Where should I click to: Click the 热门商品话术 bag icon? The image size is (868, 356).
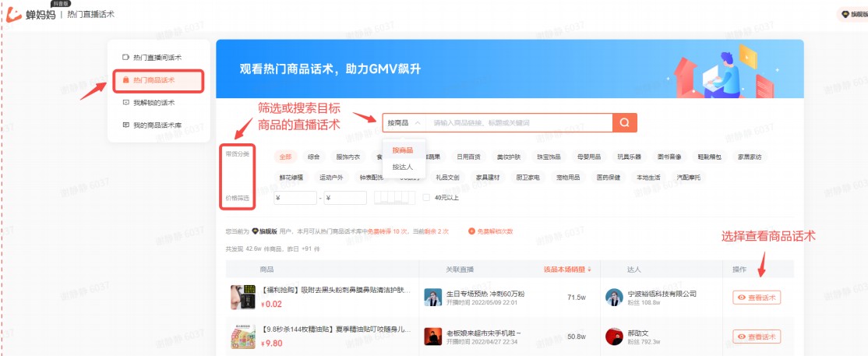(x=125, y=80)
